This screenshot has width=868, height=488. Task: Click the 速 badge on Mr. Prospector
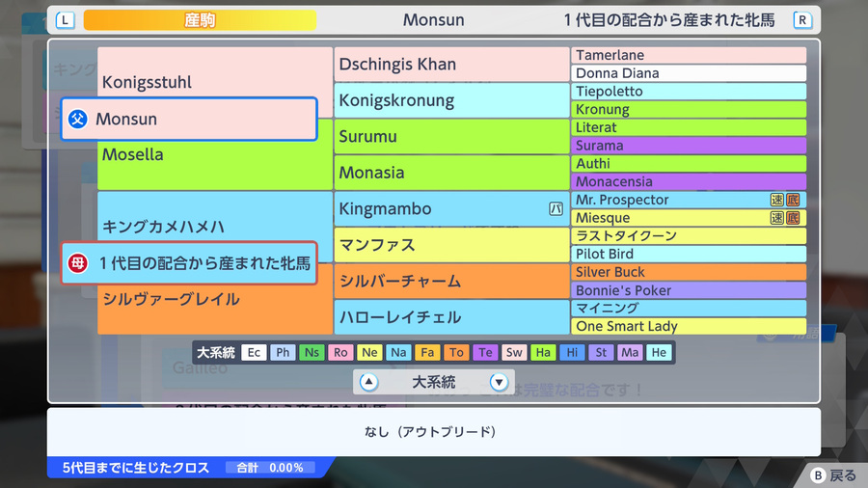777,200
